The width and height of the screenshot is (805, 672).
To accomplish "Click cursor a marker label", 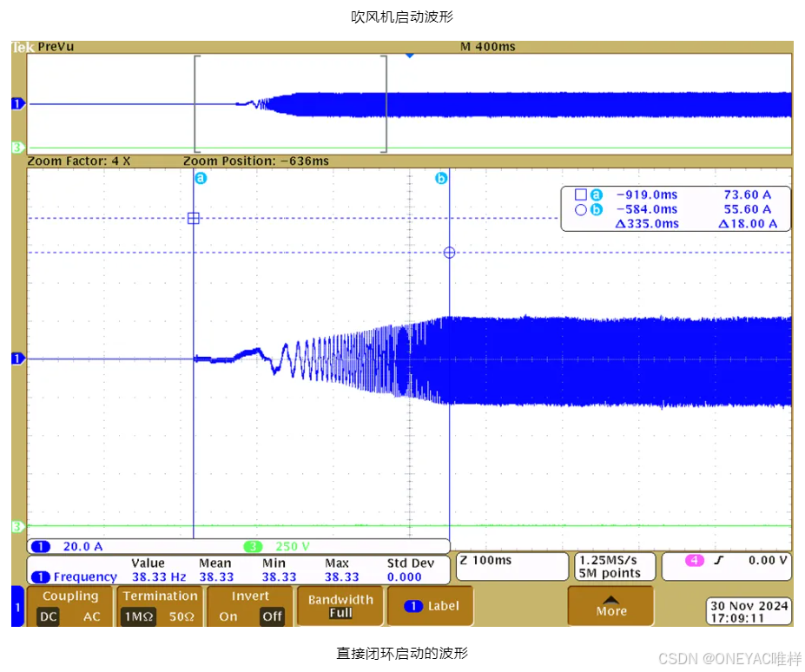I will click(x=201, y=178).
